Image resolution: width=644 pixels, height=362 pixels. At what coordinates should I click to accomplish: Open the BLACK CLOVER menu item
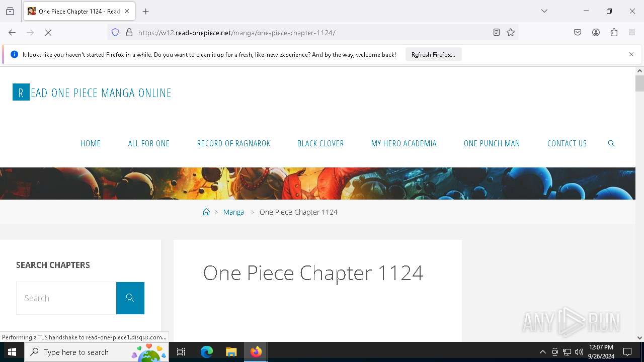320,143
